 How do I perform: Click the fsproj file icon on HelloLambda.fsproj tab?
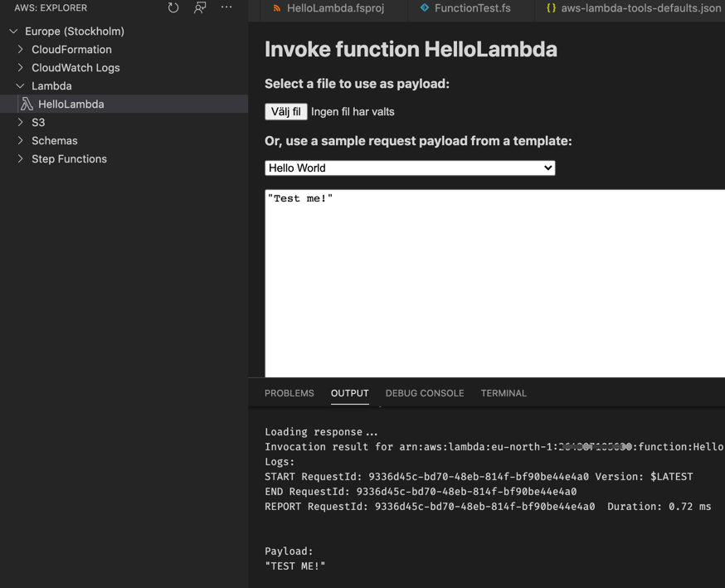click(x=277, y=8)
